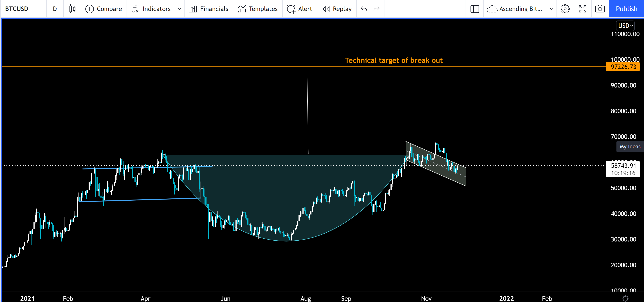The width and height of the screenshot is (644, 302).
Task: Click the Compare symbol plus icon
Action: [x=89, y=9]
